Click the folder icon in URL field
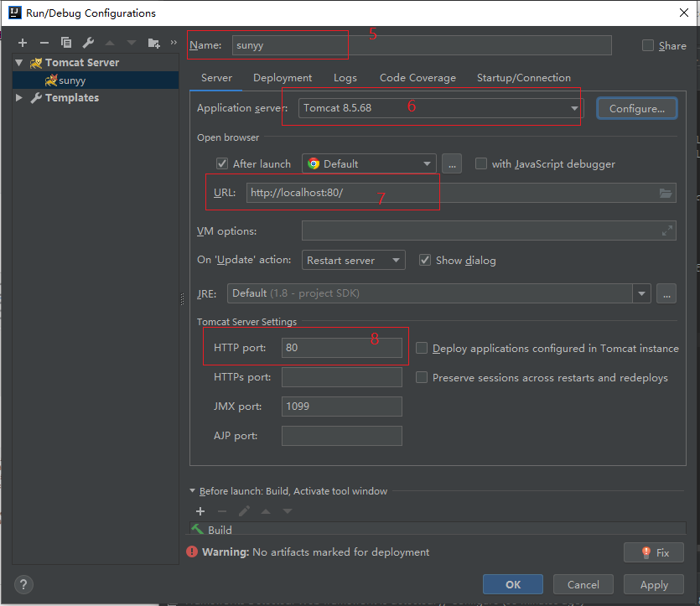This screenshot has height=606, width=700. click(x=666, y=193)
